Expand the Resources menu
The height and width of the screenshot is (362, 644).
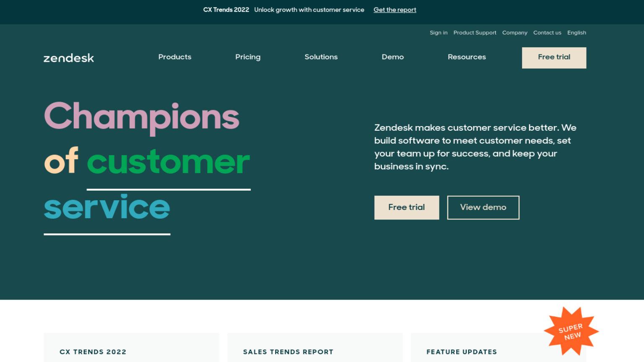[x=467, y=57]
